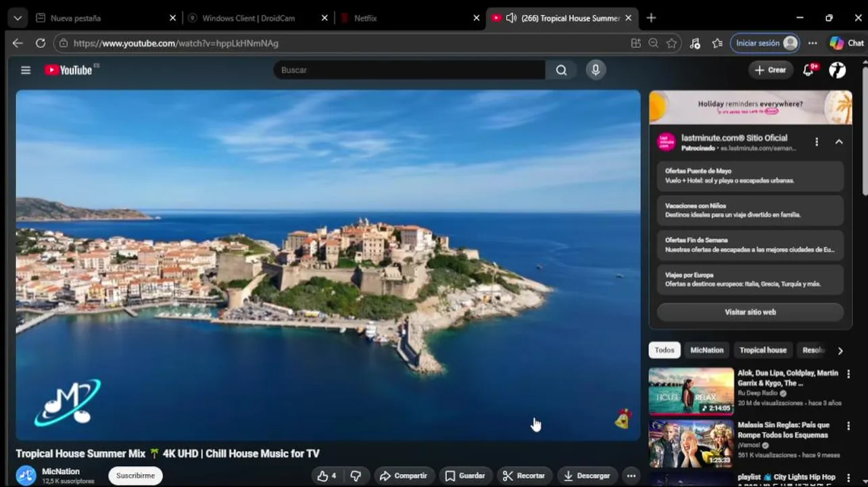Collapse the lastminute.com ad panel chevron
Screen dimensions: 868x487
coord(839,142)
